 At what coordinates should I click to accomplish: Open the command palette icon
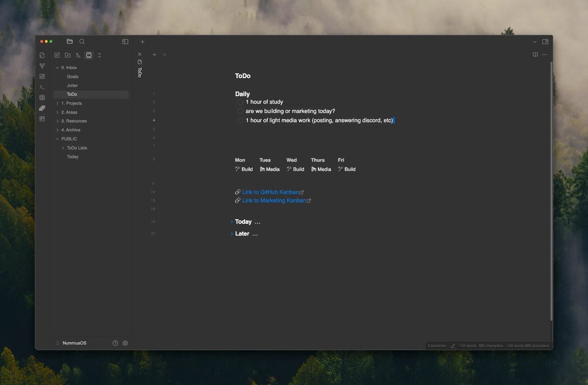[x=42, y=87]
